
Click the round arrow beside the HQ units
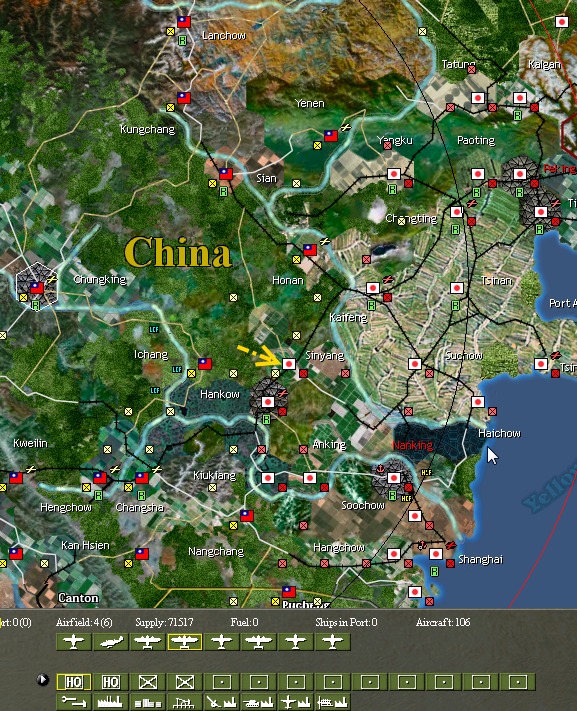(x=43, y=680)
